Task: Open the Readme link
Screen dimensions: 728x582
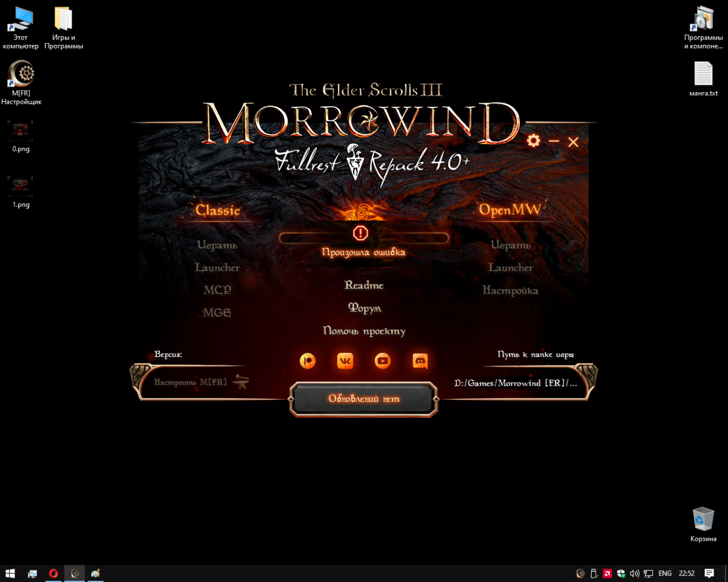Action: [x=364, y=285]
